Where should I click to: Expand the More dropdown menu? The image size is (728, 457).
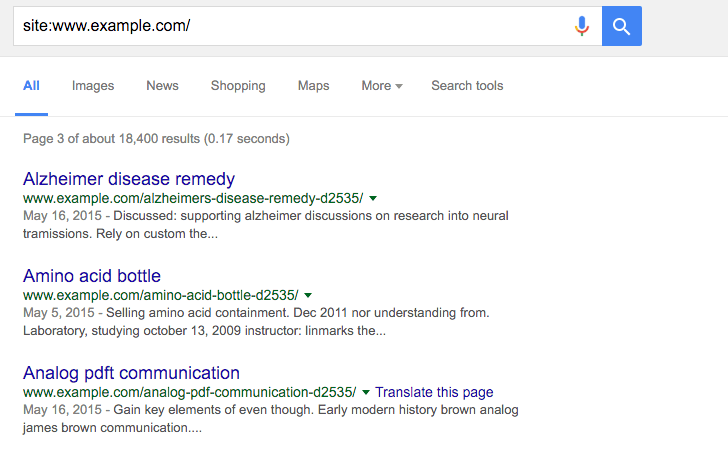click(x=382, y=86)
